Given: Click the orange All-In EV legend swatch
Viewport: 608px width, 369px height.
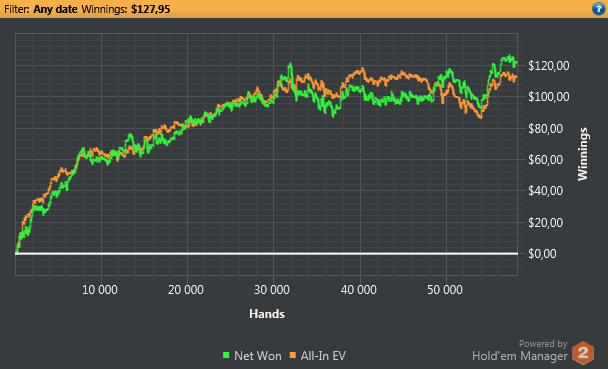Looking at the screenshot, I should tap(293, 355).
